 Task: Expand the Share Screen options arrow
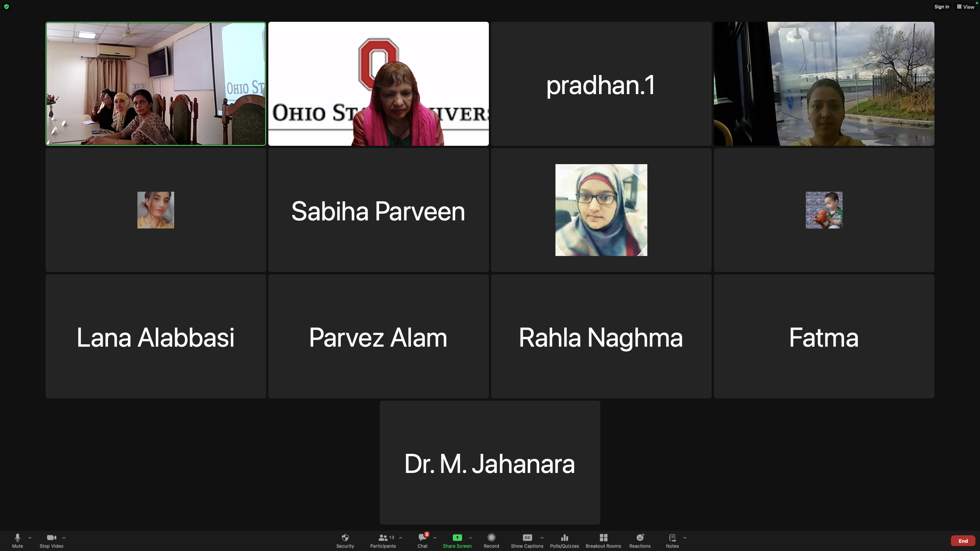coord(470,538)
